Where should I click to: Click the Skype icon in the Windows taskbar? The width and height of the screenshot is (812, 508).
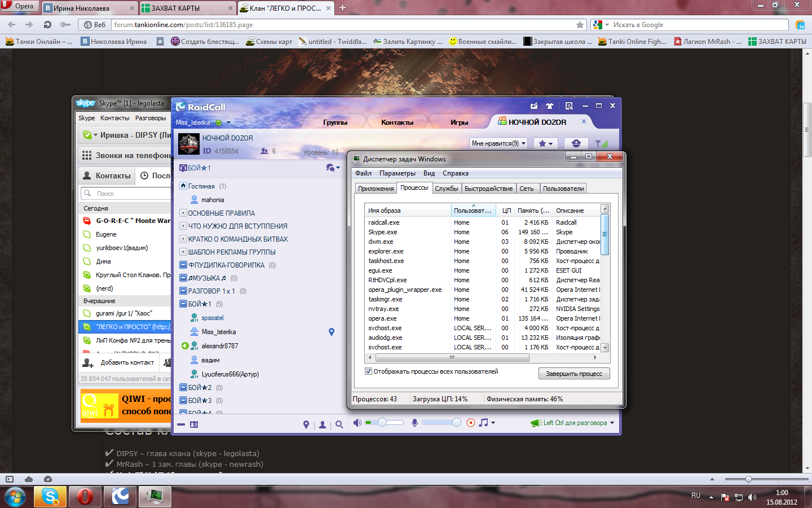tap(50, 497)
